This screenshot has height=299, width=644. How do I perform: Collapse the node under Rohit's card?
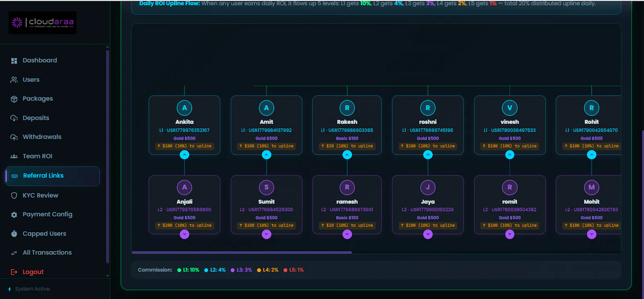click(592, 155)
